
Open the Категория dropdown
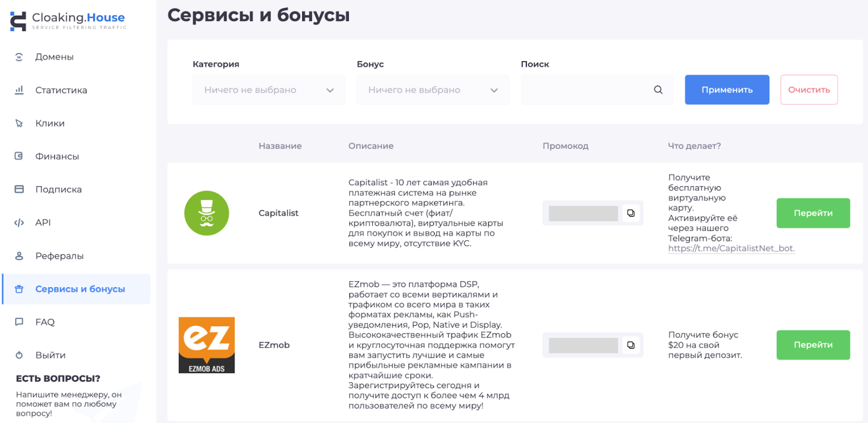[269, 90]
